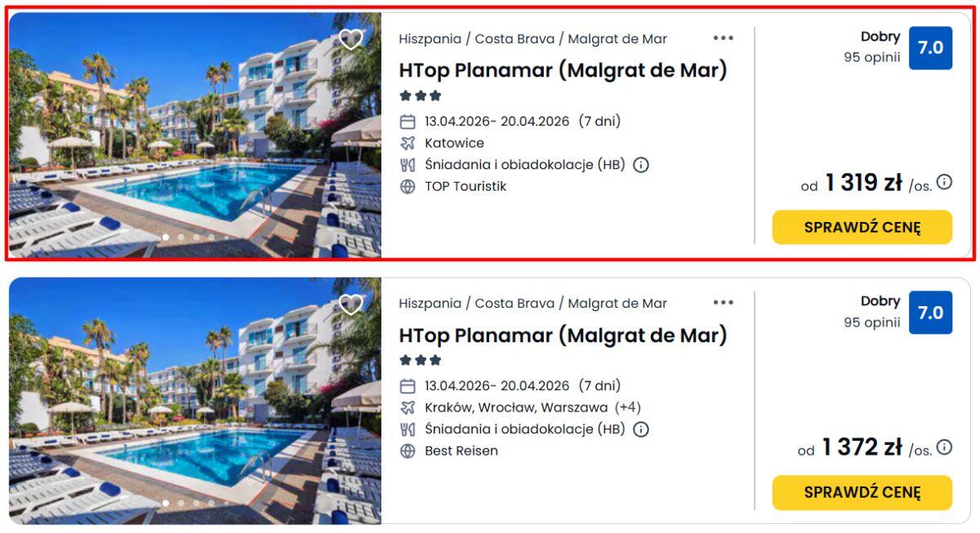980x533 pixels.
Task: Open price info icon next to 1 372 zł
Action: click(944, 447)
